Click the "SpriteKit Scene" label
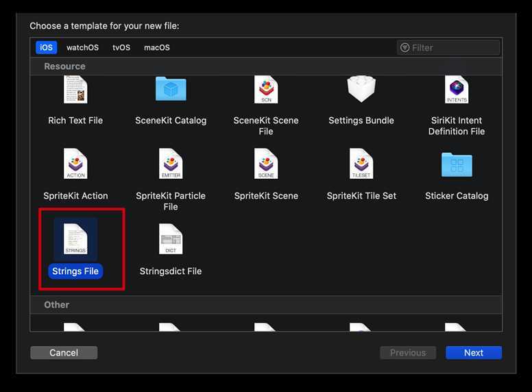 266,196
